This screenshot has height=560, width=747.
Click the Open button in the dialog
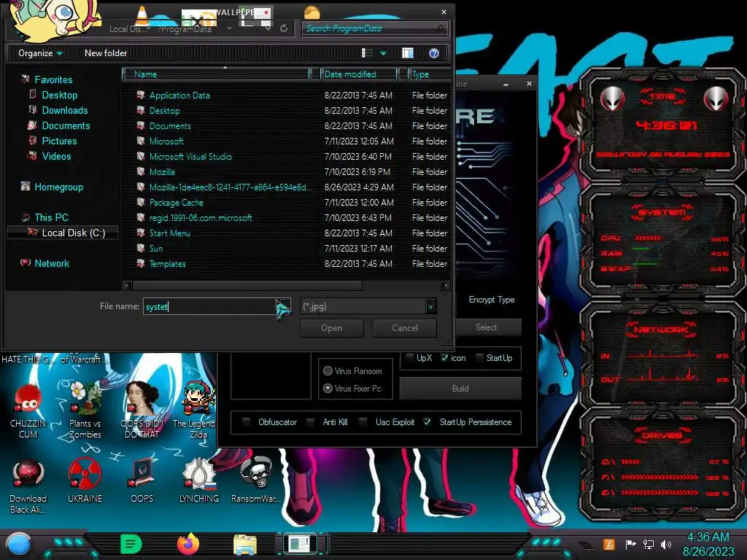pyautogui.click(x=332, y=328)
